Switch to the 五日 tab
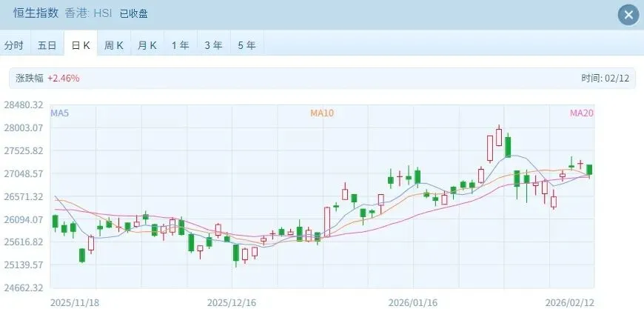The image size is (644, 309). pyautogui.click(x=47, y=45)
